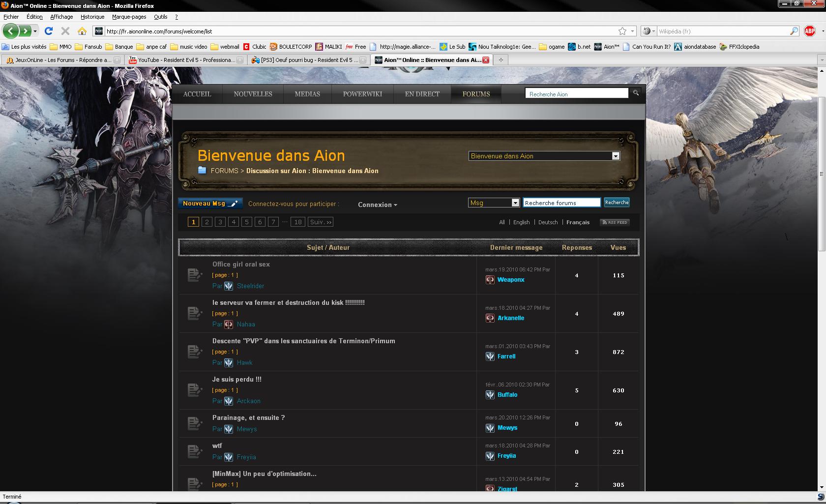Image resolution: width=826 pixels, height=504 pixels.
Task: Click the Stop loading X icon
Action: click(x=65, y=31)
